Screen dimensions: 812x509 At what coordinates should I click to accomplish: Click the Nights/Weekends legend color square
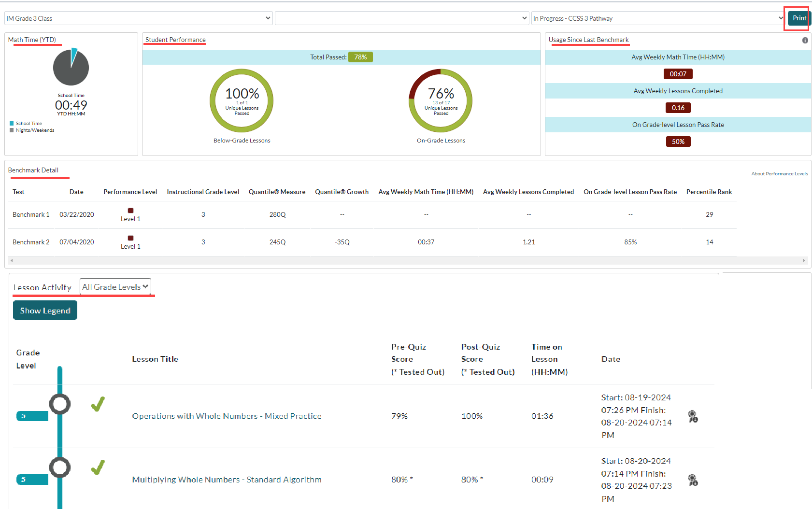[x=12, y=130]
